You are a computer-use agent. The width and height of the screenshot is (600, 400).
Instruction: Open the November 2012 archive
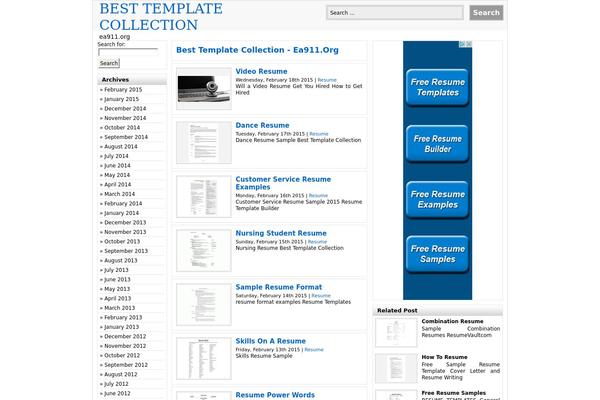pos(125,346)
